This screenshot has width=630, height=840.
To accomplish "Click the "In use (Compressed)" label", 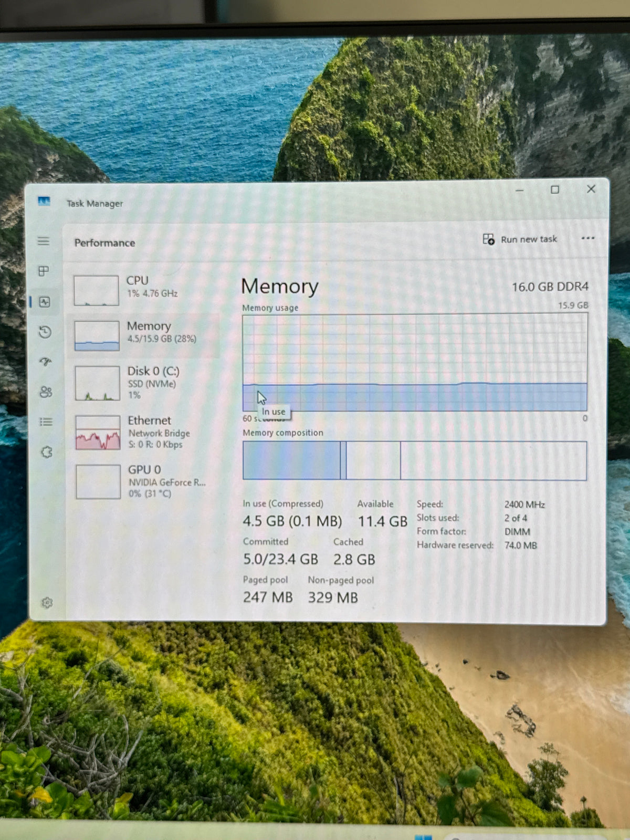I will (283, 503).
